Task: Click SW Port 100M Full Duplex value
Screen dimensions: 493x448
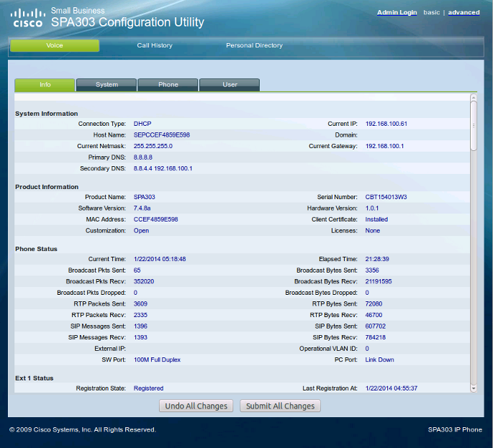Action: (x=157, y=360)
